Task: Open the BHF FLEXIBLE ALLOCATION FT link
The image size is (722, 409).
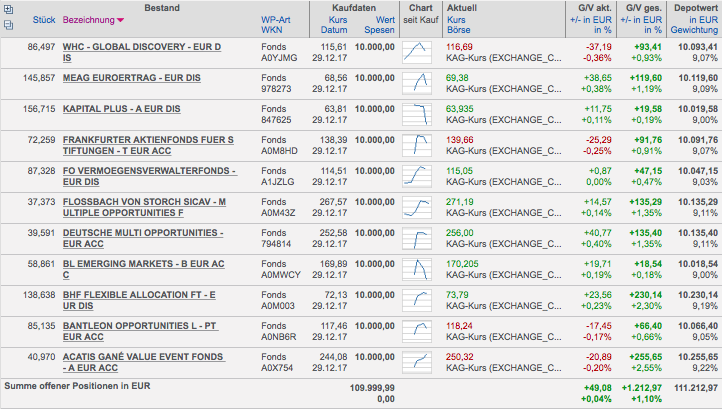Action: coord(139,300)
